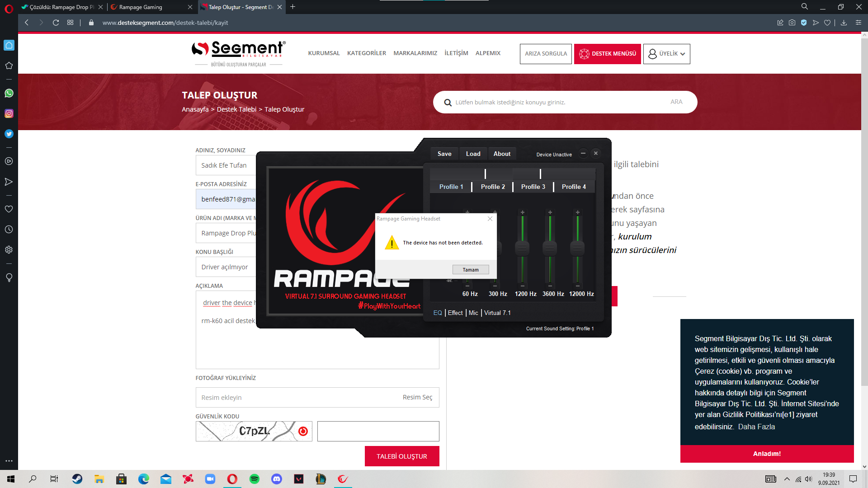Open History clock icon in sidebar
868x488 pixels.
9,230
